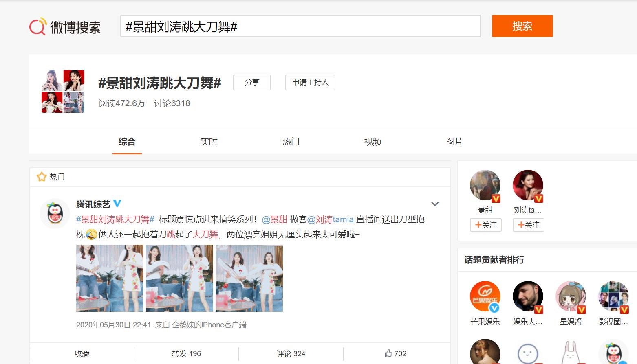Open the second post photo thumbnail
Viewport: 637px width, 364px height.
coord(179,278)
